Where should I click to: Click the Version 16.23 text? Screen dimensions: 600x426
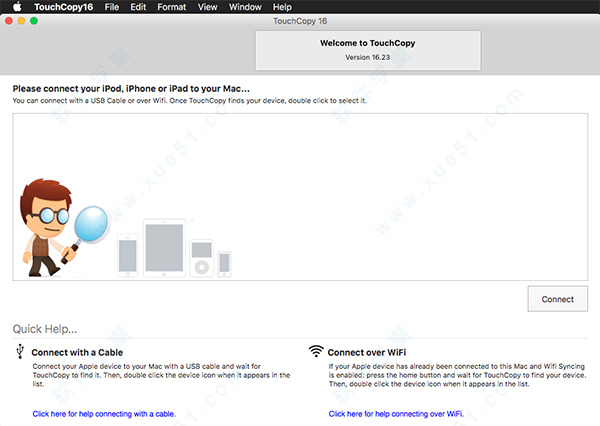[x=367, y=57]
